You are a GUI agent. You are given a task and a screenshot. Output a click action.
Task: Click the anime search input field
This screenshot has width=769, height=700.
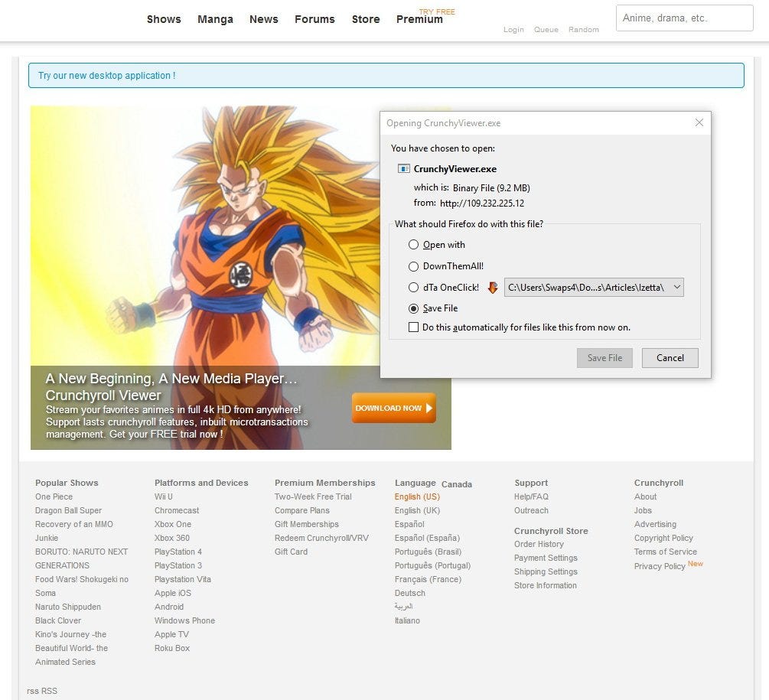683,18
